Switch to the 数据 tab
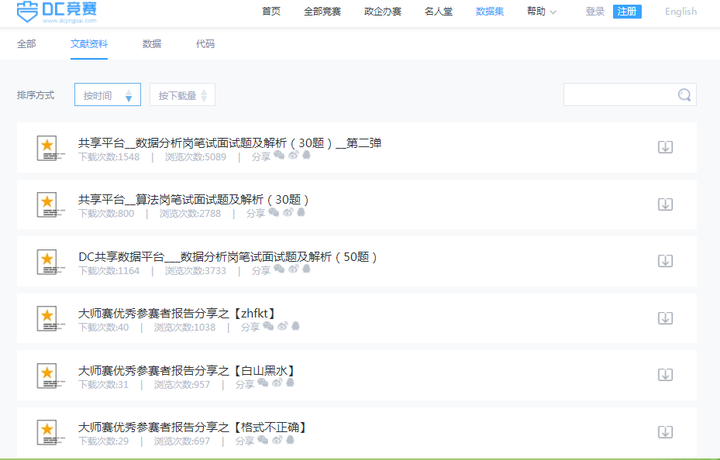 tap(152, 44)
